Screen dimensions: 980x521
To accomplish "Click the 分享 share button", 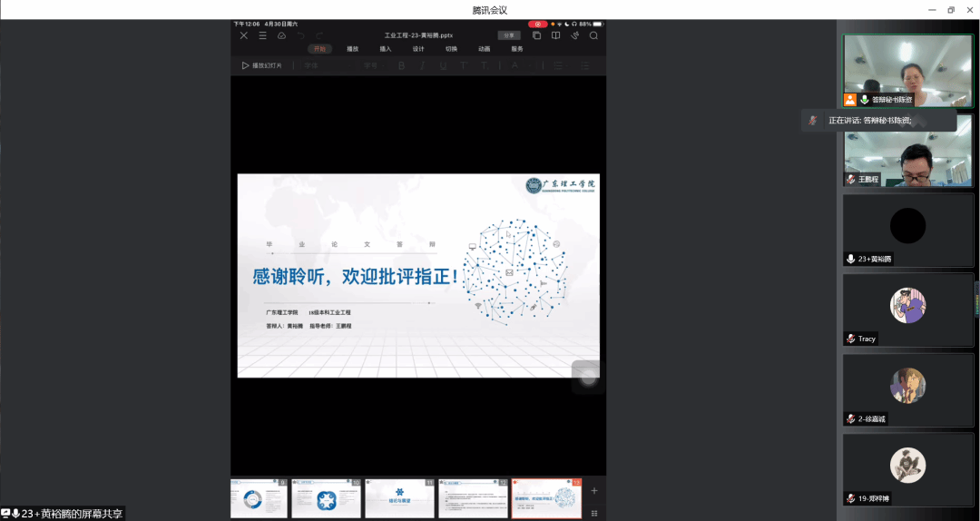I will pyautogui.click(x=508, y=35).
